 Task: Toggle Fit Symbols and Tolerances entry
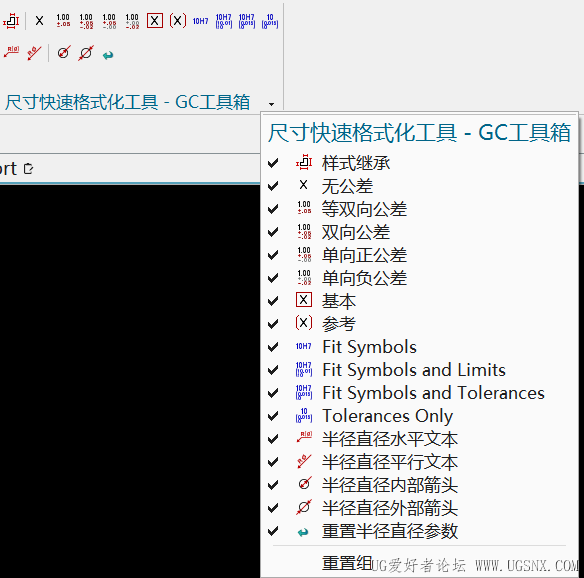[x=419, y=393]
